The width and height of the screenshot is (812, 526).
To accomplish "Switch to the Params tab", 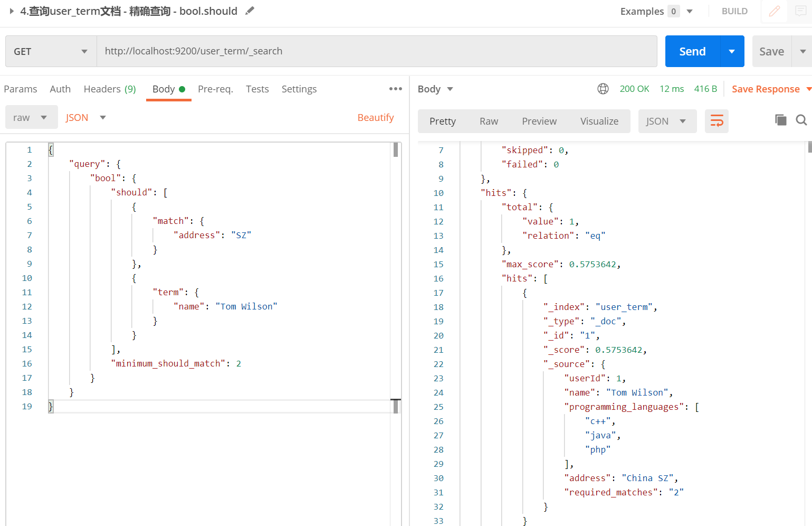I will (21, 89).
